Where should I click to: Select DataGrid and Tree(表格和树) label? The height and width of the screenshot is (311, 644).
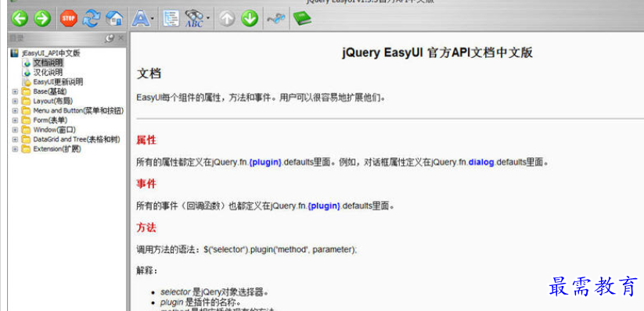click(77, 139)
